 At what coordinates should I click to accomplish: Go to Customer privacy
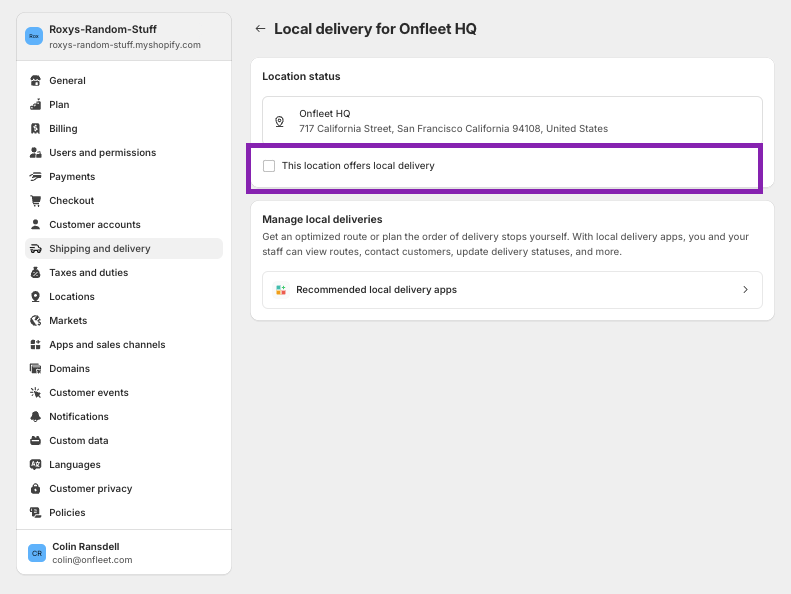[x=124, y=489]
